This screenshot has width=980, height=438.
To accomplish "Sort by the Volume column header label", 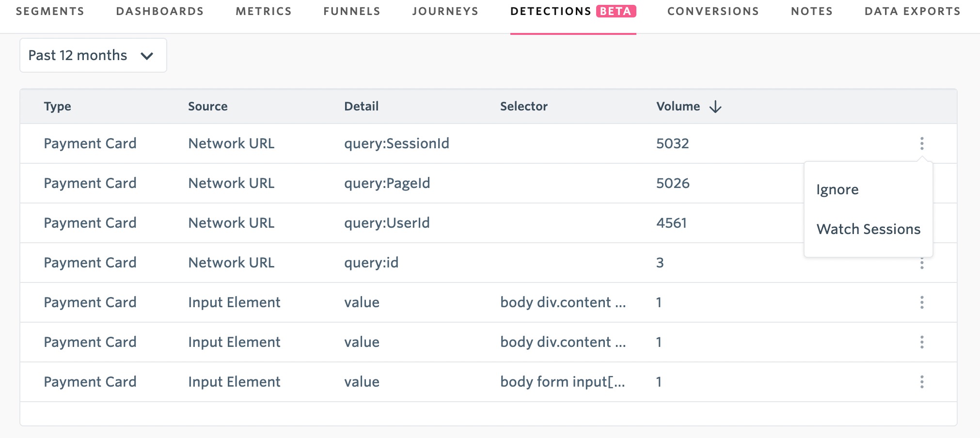I will [678, 107].
